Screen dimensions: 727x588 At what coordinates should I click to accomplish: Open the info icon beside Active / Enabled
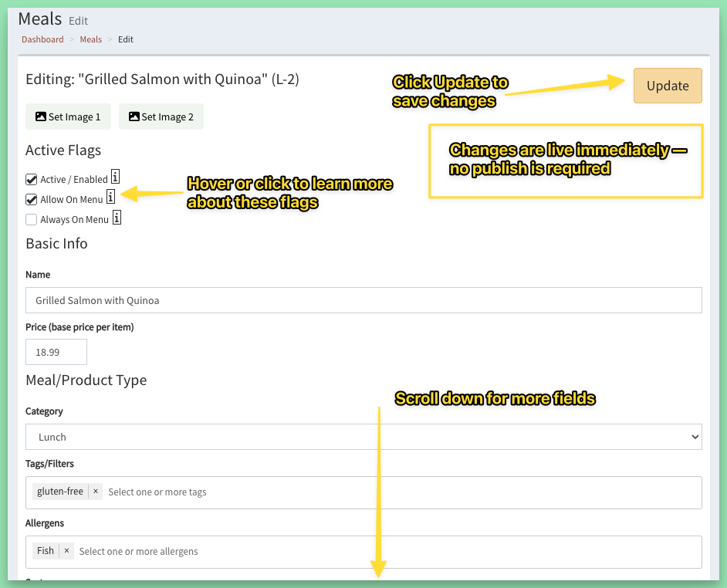(x=116, y=177)
